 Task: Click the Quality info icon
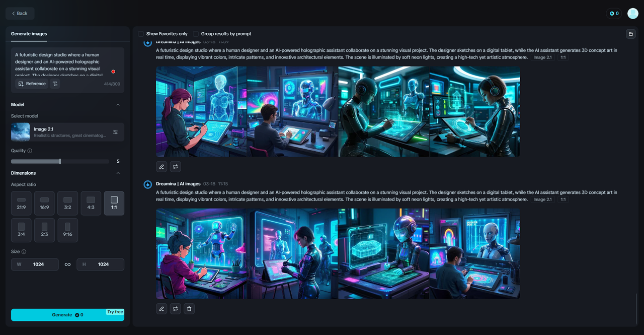pyautogui.click(x=30, y=151)
